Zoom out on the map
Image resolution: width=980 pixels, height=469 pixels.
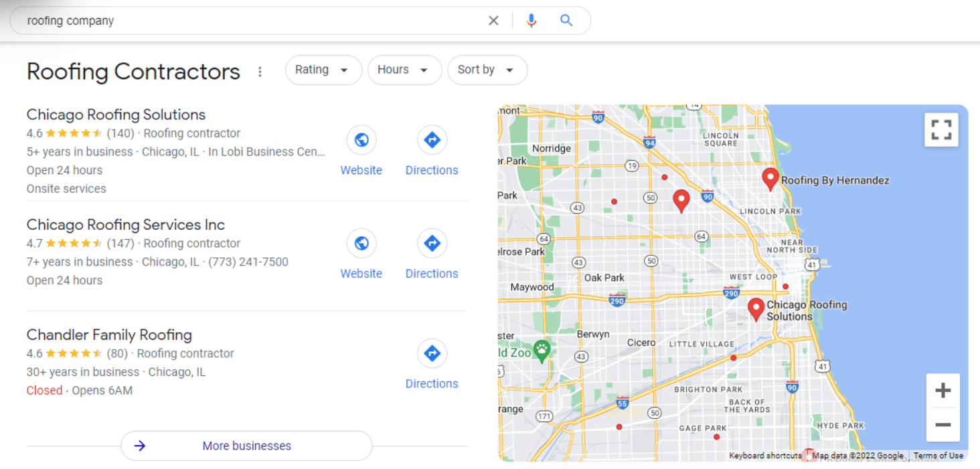[x=943, y=425]
